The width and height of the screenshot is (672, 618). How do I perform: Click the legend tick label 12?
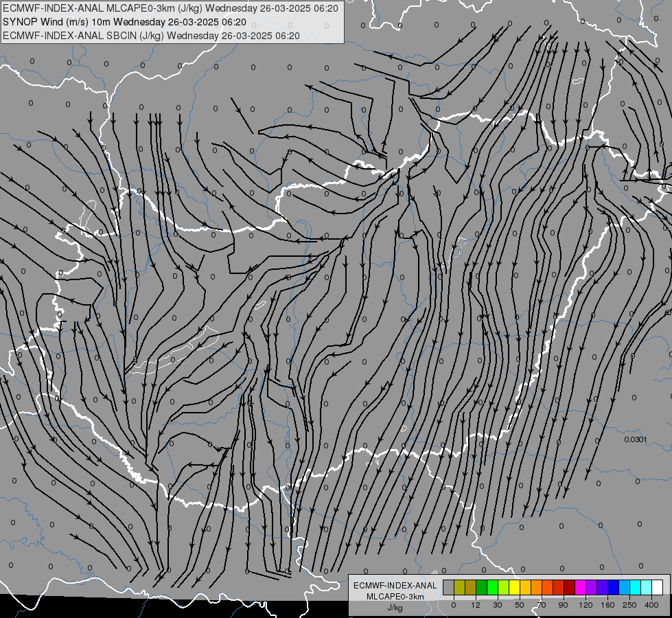476,605
